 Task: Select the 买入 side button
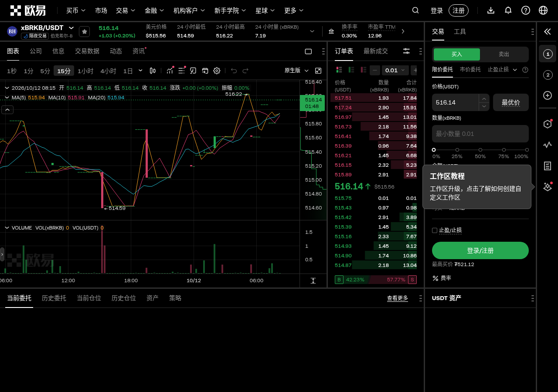[457, 54]
